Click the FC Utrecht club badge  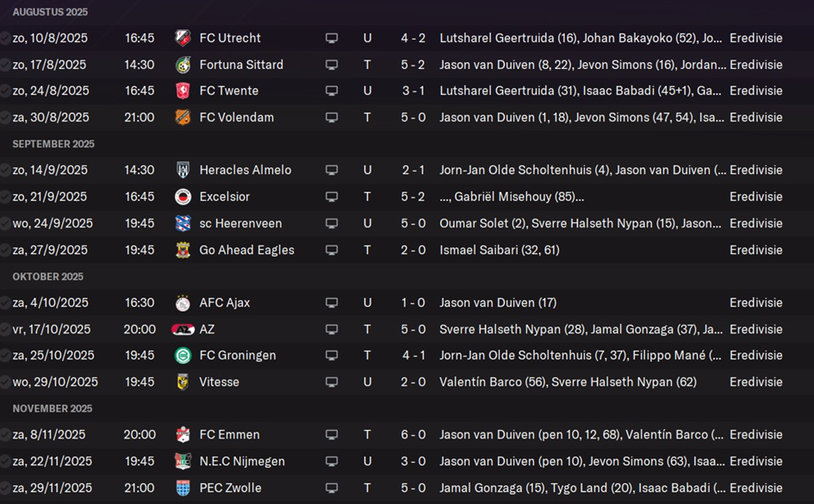point(183,38)
